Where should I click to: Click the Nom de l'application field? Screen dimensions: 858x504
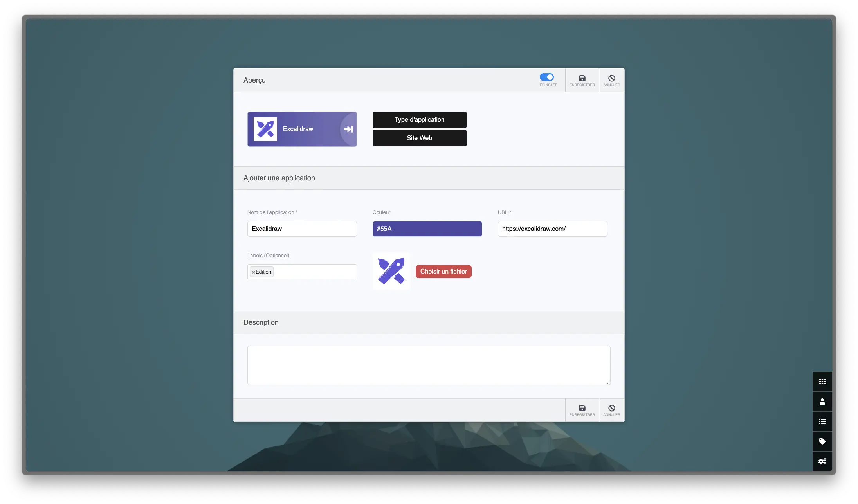pyautogui.click(x=302, y=229)
